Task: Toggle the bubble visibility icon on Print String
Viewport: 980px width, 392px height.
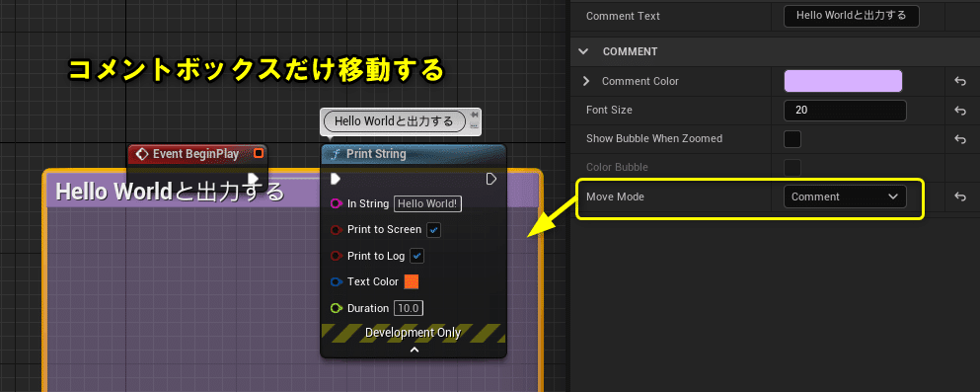Action: (x=475, y=125)
